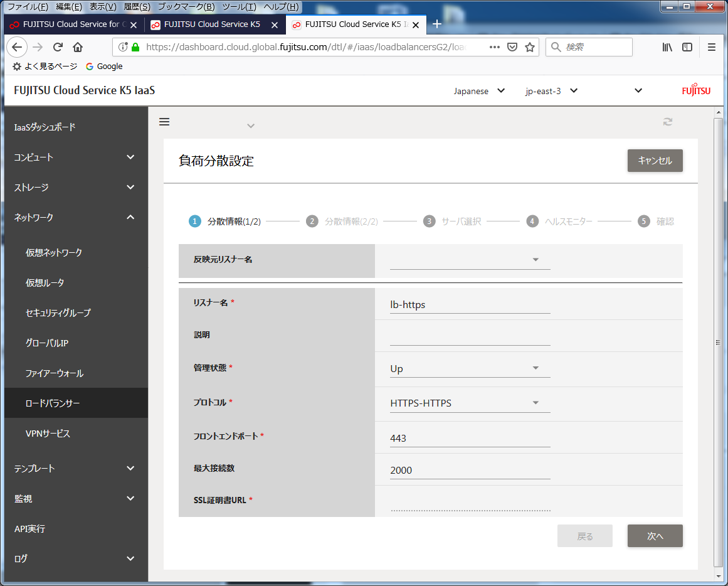The width and height of the screenshot is (728, 586).
Task: Refresh the dashboard content icon
Action: (668, 122)
